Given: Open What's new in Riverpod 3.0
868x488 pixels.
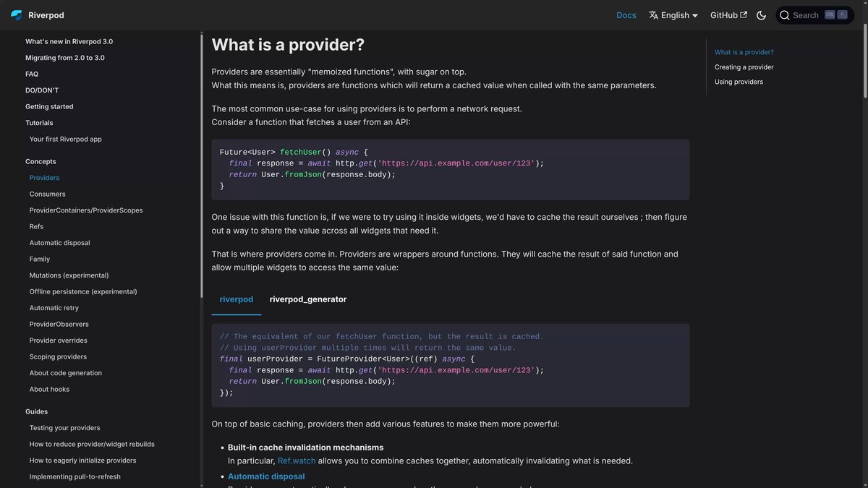Looking at the screenshot, I should pyautogui.click(x=69, y=41).
